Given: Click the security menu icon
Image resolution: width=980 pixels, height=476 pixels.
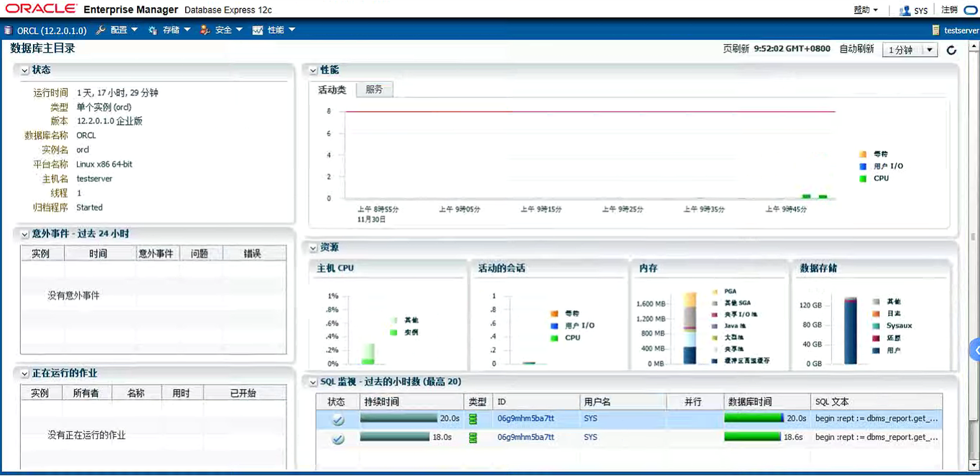Looking at the screenshot, I should [205, 30].
